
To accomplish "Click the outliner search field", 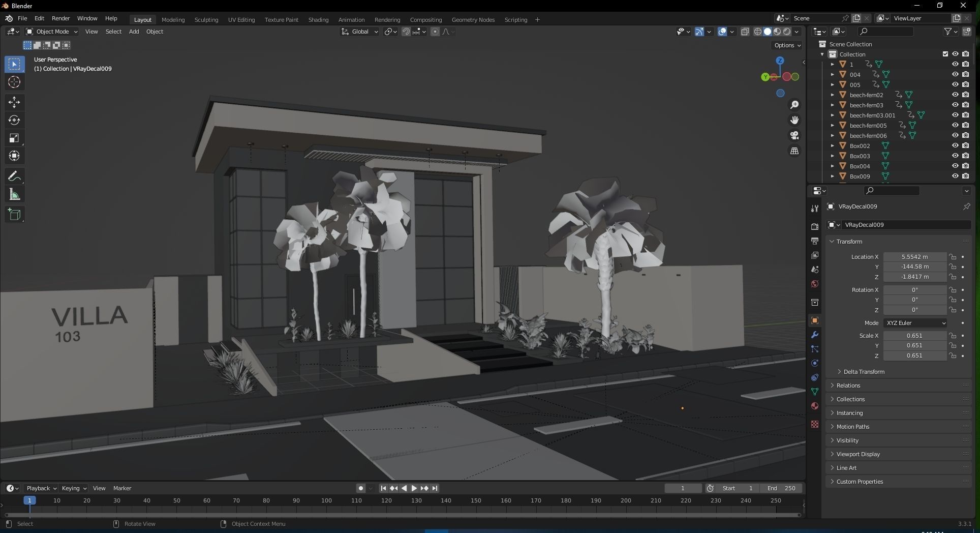I will [885, 32].
